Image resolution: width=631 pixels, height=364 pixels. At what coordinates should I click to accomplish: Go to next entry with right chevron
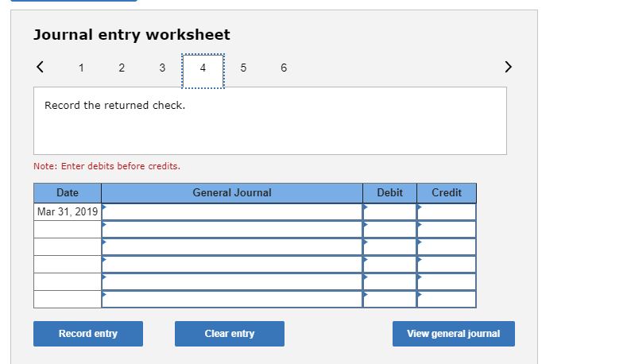[x=508, y=67]
